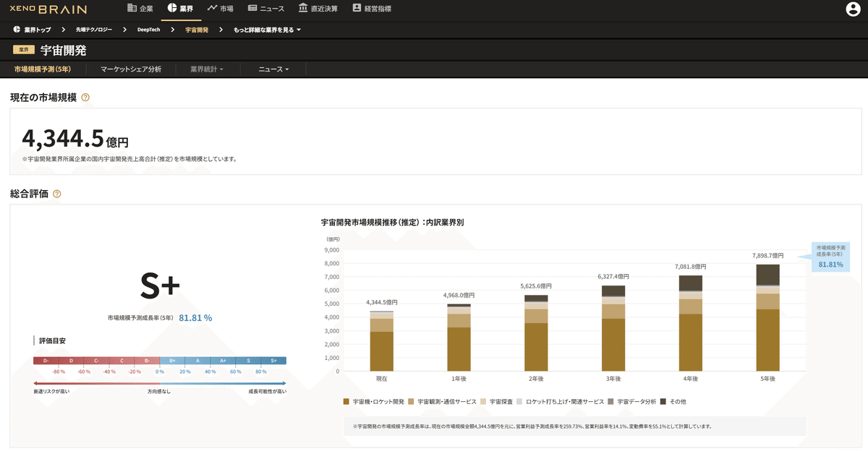Click the 4,344.5億円 market size value

click(x=75, y=137)
